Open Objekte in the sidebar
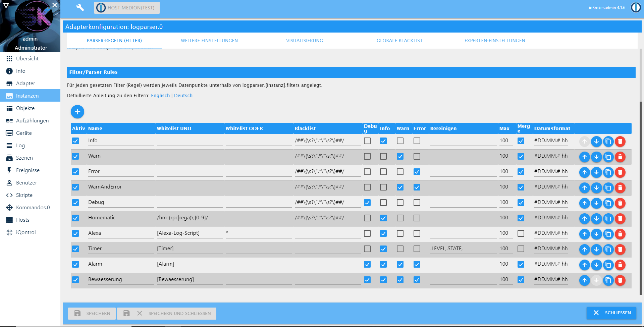The width and height of the screenshot is (644, 327). 30,108
